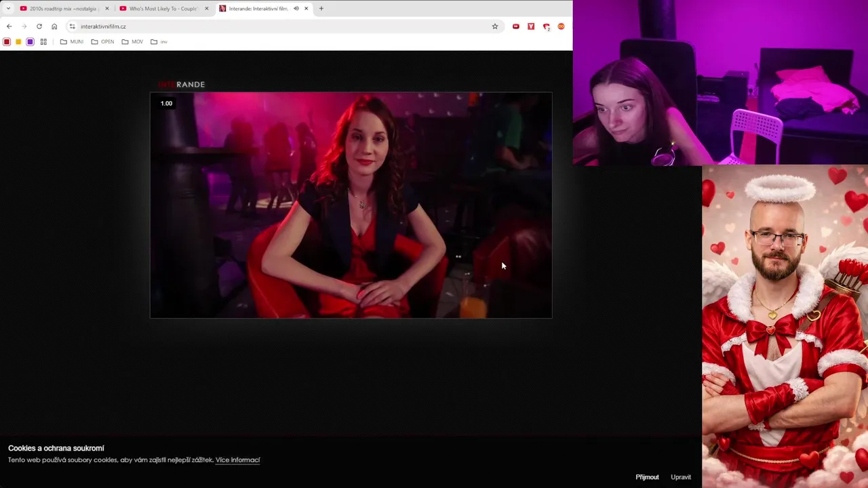Image resolution: width=868 pixels, height=488 pixels.
Task: Open the Více informací cookie link
Action: pos(237,460)
